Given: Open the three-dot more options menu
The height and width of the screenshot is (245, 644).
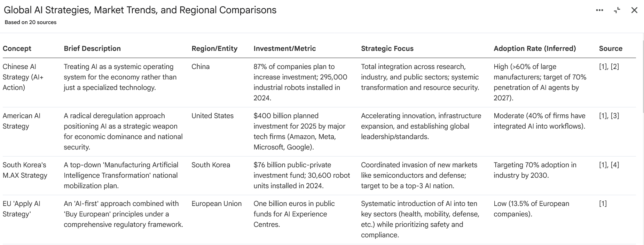Looking at the screenshot, I should [x=599, y=10].
